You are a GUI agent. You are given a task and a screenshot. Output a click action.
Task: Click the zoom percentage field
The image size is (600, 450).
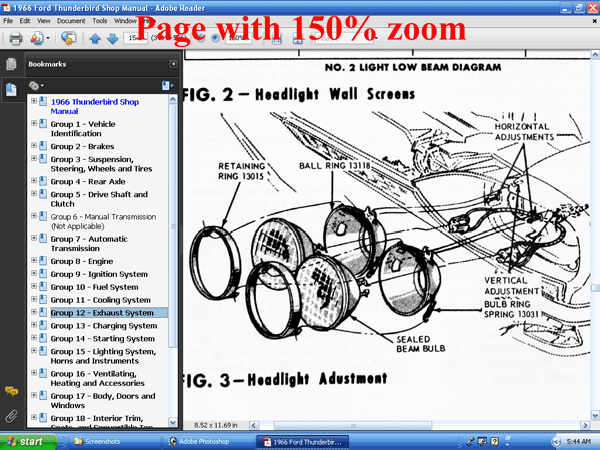[x=238, y=38]
